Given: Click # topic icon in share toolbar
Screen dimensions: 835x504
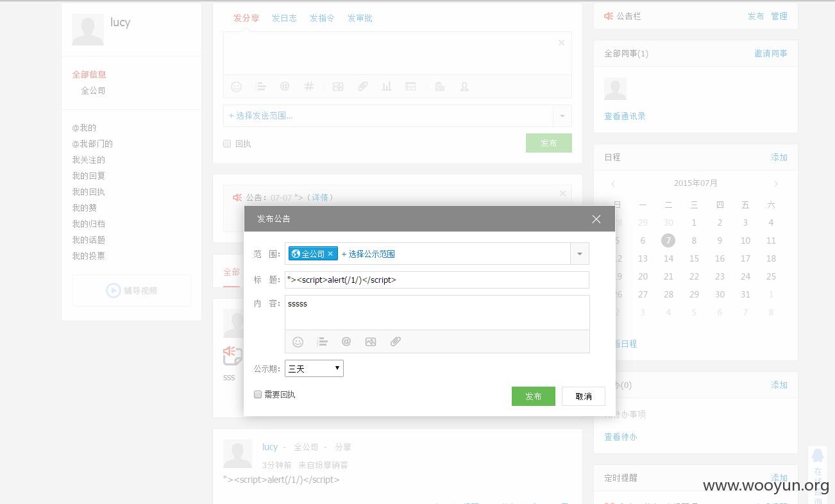Looking at the screenshot, I should [309, 87].
